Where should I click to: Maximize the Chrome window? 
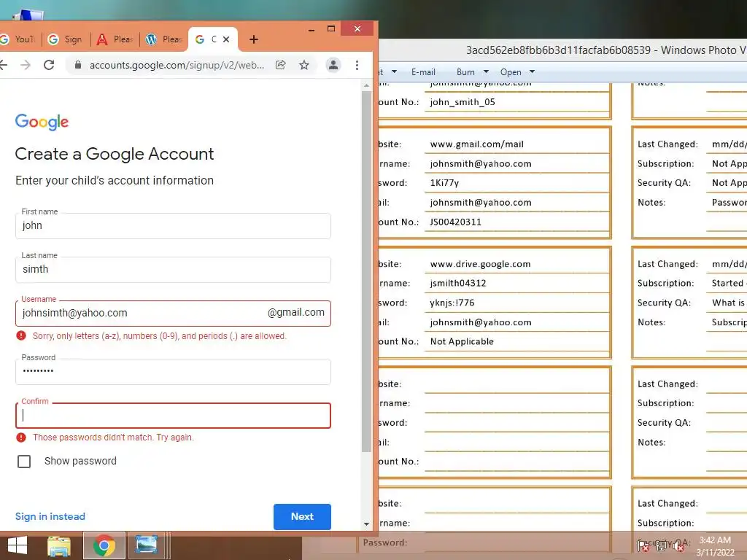331,29
